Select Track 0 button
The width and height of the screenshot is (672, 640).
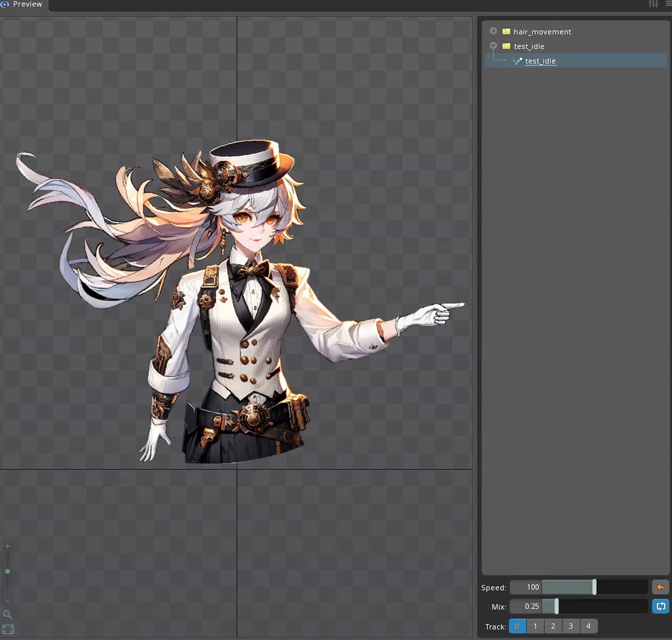click(517, 626)
